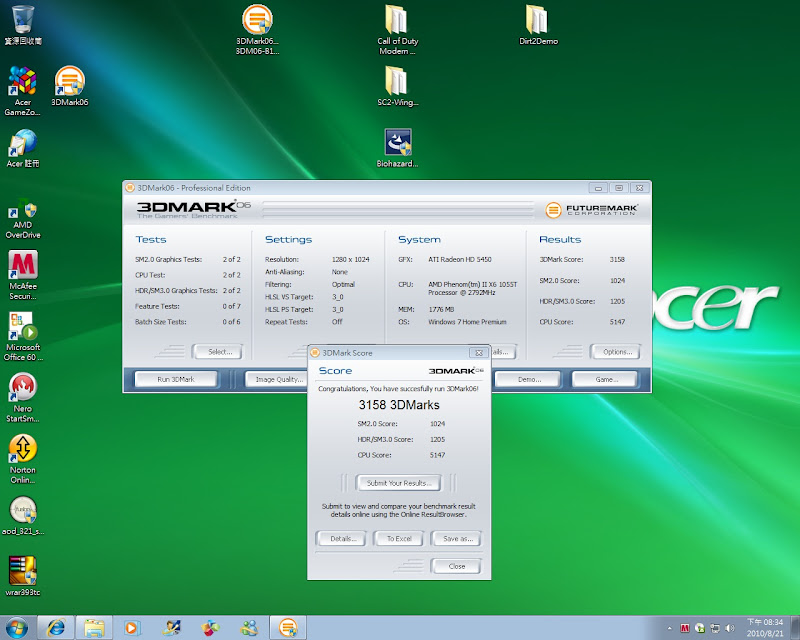Open the wrar393tc installer icon
The width and height of the screenshot is (800, 640).
pyautogui.click(x=22, y=576)
